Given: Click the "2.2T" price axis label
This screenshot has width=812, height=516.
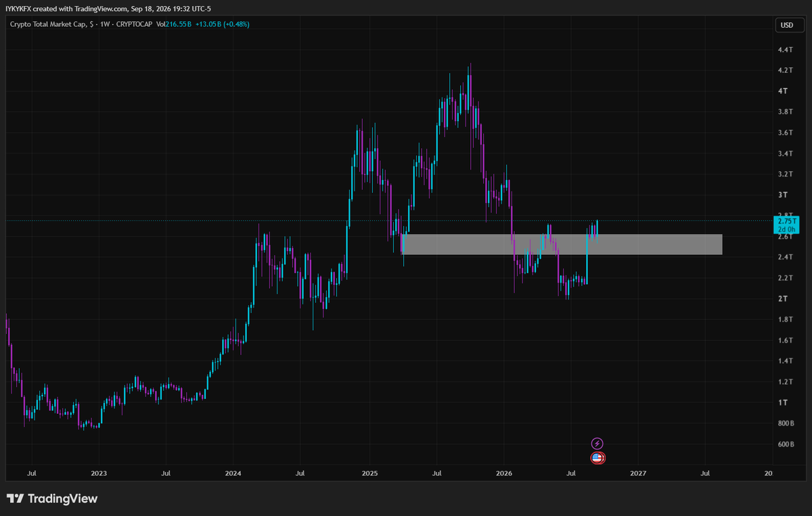Looking at the screenshot, I should [x=786, y=278].
